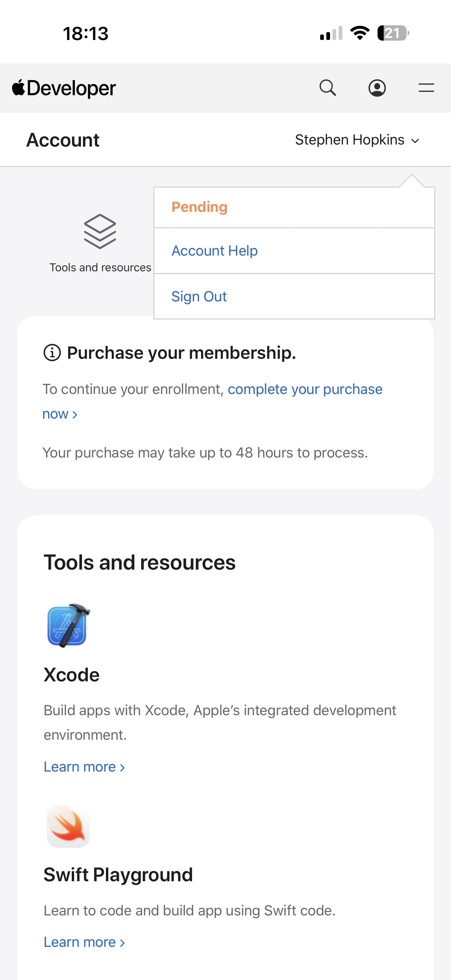Tap the Swift Playground app icon
This screenshot has width=451, height=980.
[68, 826]
